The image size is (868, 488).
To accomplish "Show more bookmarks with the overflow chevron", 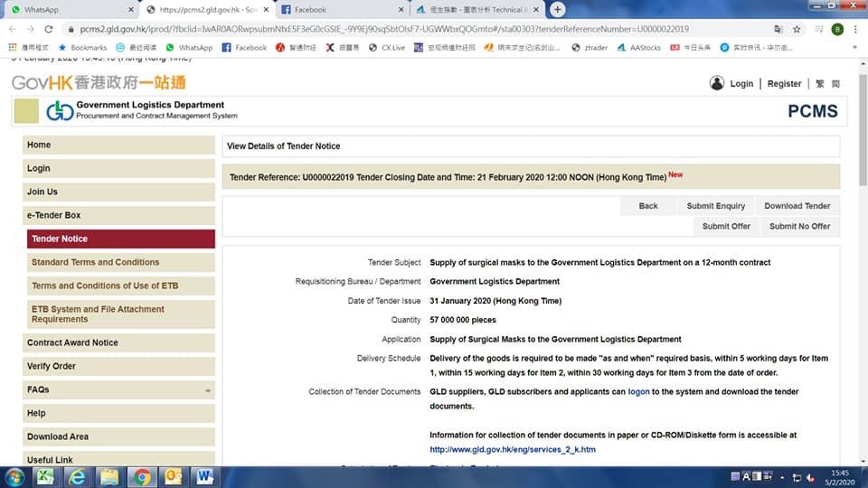I will (x=854, y=48).
